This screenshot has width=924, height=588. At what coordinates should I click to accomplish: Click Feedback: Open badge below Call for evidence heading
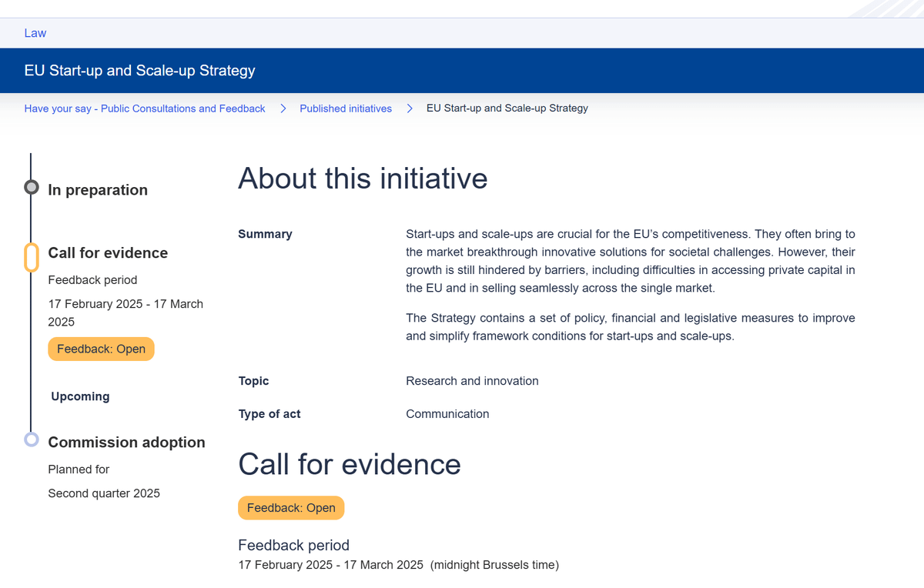click(291, 508)
